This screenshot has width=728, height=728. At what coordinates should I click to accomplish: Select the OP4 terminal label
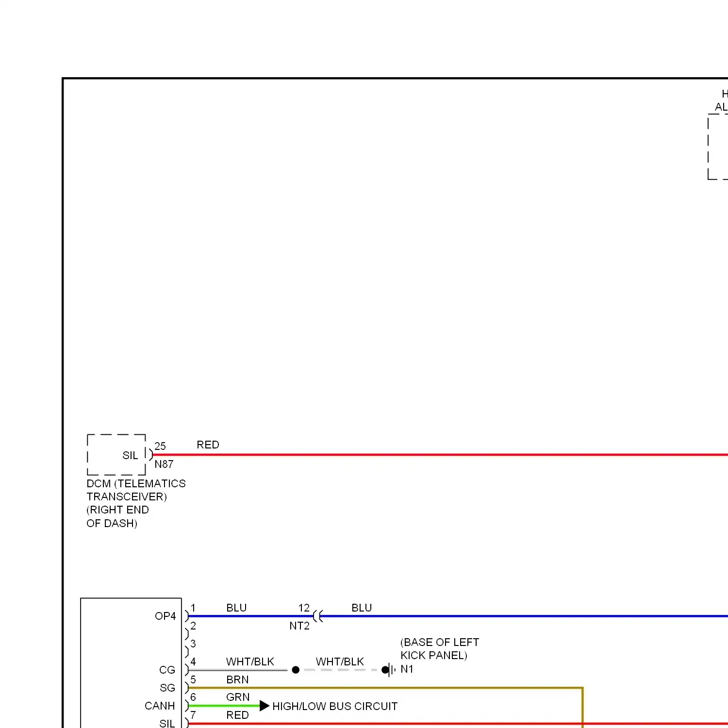click(165, 616)
